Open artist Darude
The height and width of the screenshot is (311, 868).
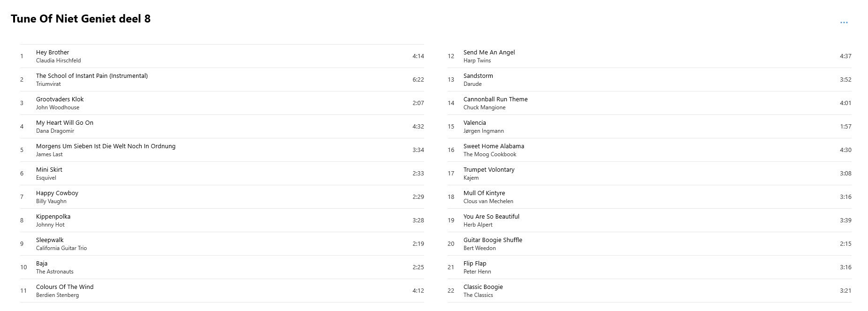[x=472, y=84]
